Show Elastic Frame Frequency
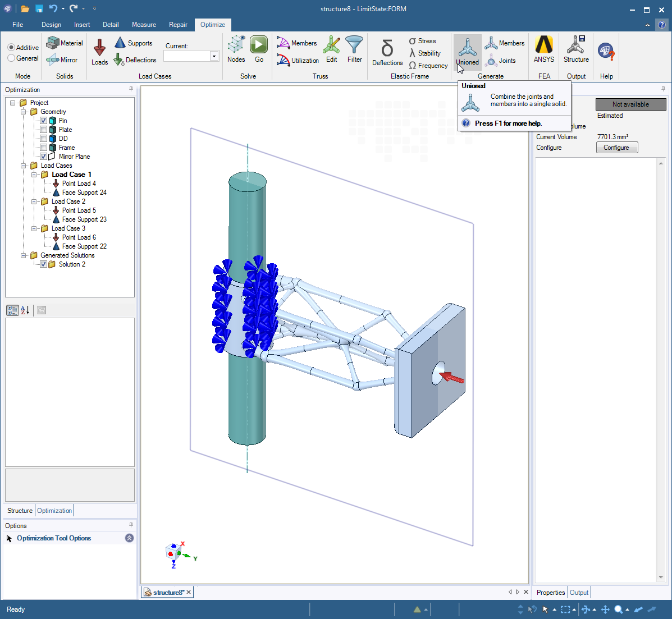 [x=428, y=66]
